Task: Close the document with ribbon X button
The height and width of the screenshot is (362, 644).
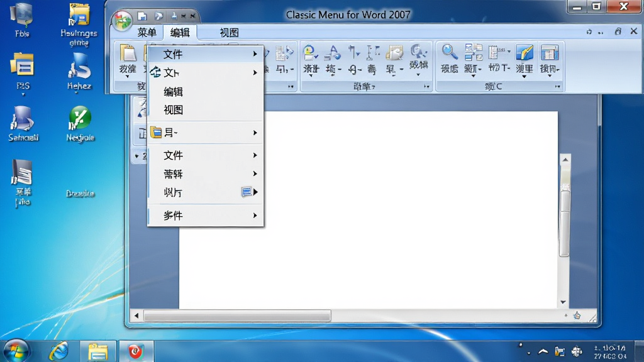Action: point(634,31)
